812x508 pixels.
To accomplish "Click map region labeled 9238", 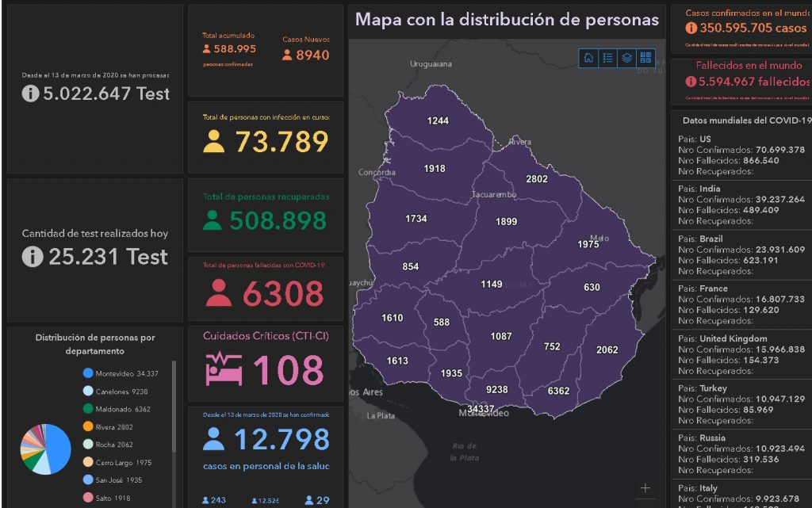I will pyautogui.click(x=496, y=390).
